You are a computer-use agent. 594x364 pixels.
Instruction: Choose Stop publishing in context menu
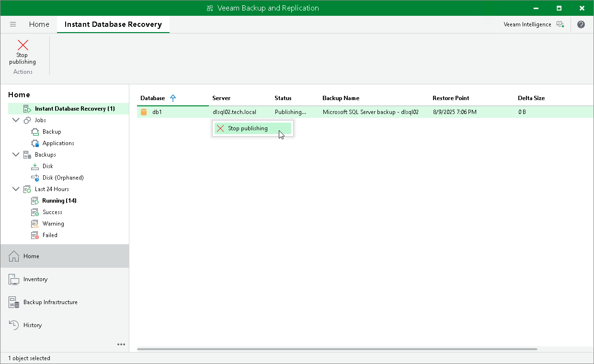pos(252,128)
